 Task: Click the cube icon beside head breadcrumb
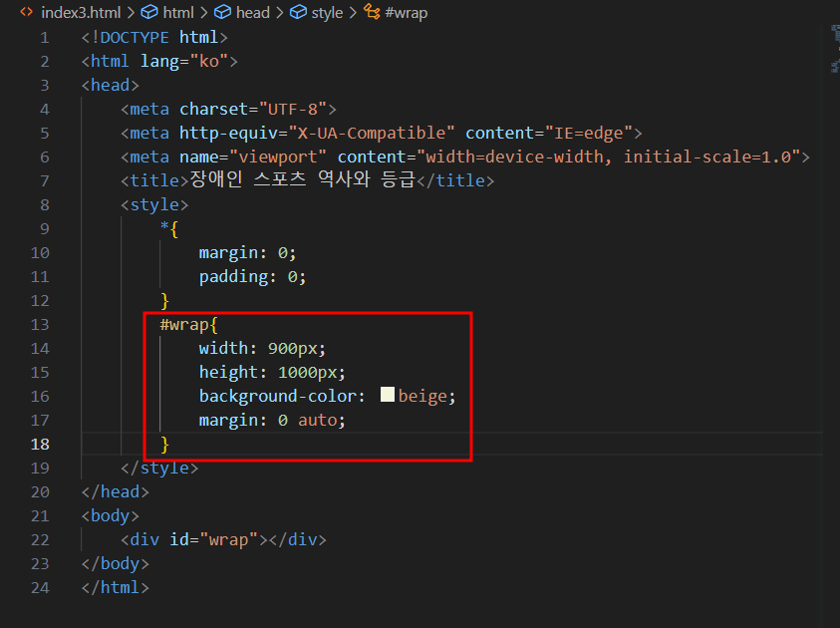pos(223,12)
